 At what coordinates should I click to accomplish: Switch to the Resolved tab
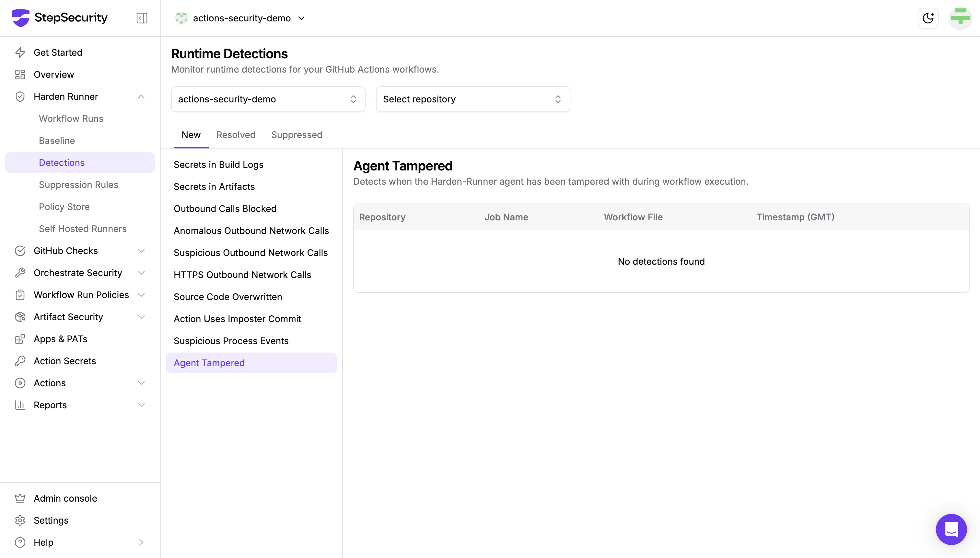(x=236, y=135)
